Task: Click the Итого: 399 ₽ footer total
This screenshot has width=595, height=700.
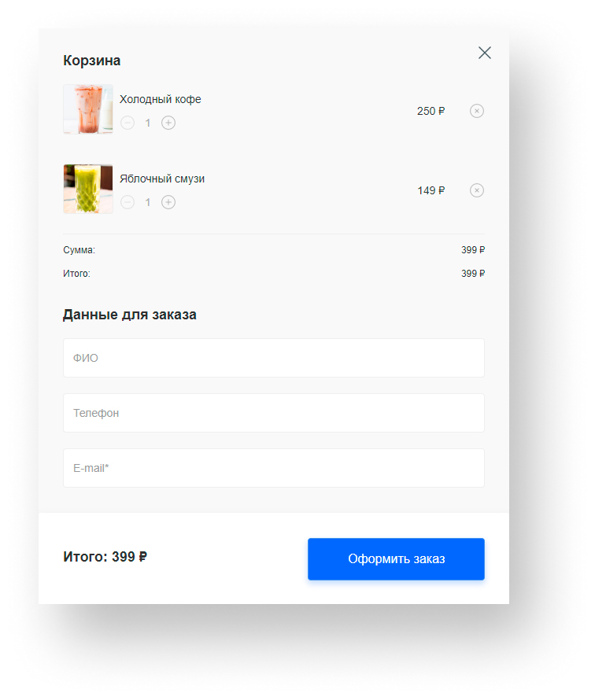Action: (105, 557)
